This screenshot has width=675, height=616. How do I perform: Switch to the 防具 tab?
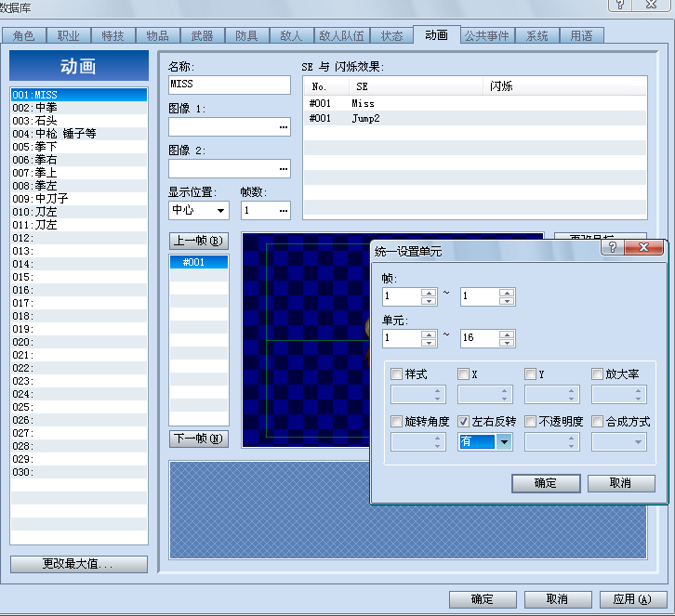click(x=246, y=35)
